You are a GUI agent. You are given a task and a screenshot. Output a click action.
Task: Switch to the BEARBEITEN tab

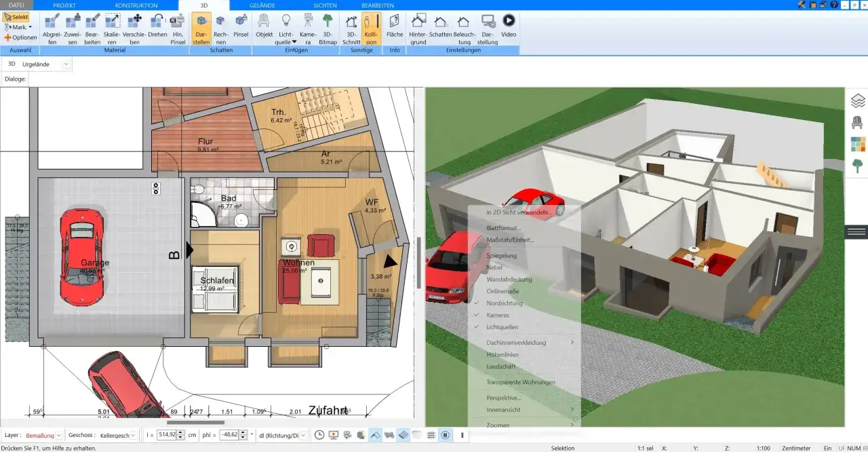(x=378, y=5)
